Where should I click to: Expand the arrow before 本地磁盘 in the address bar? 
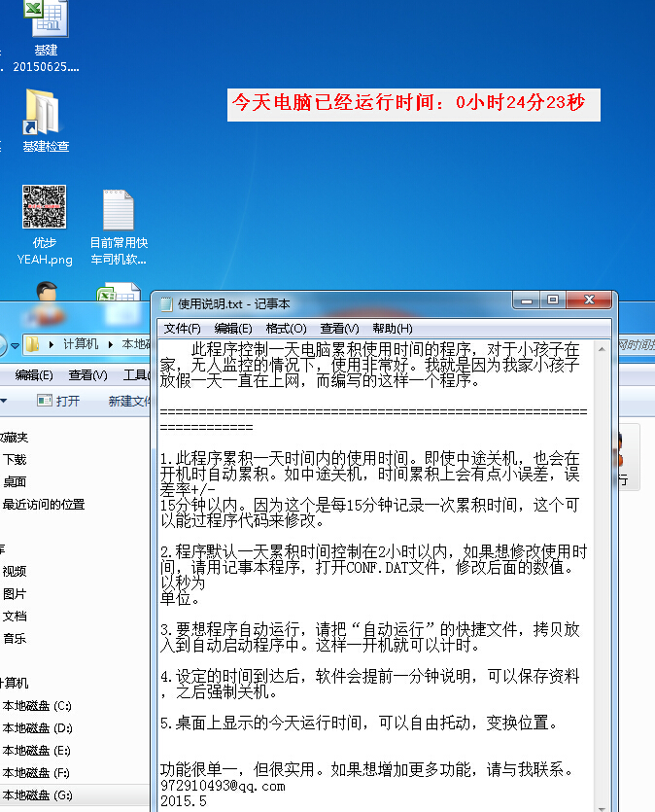point(110,344)
